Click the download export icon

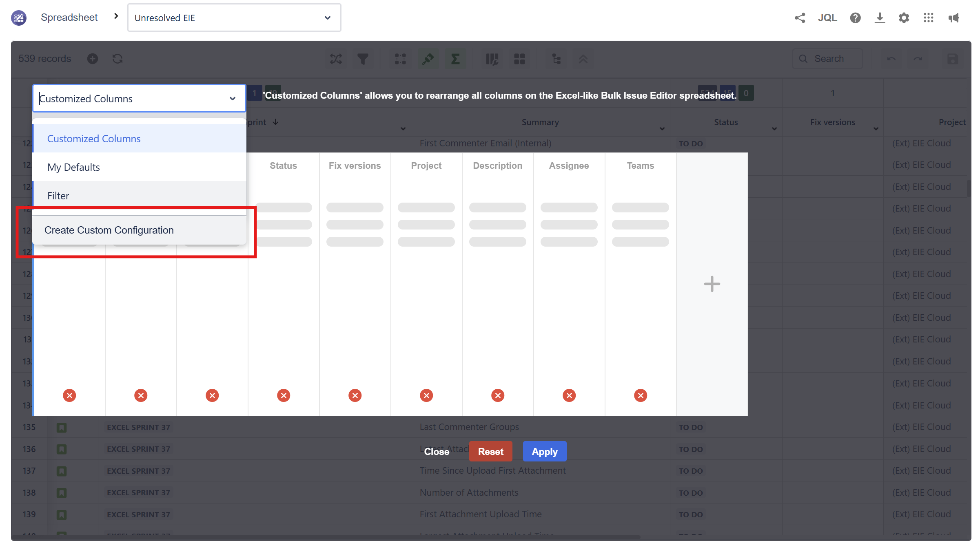(880, 18)
